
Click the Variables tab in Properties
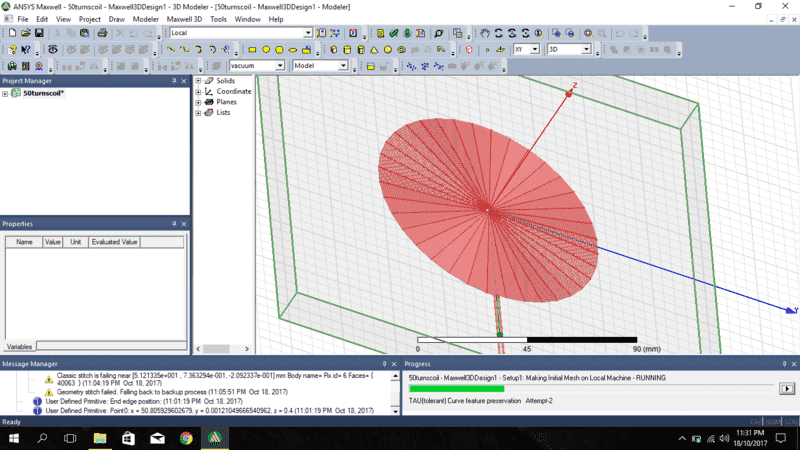(x=19, y=346)
